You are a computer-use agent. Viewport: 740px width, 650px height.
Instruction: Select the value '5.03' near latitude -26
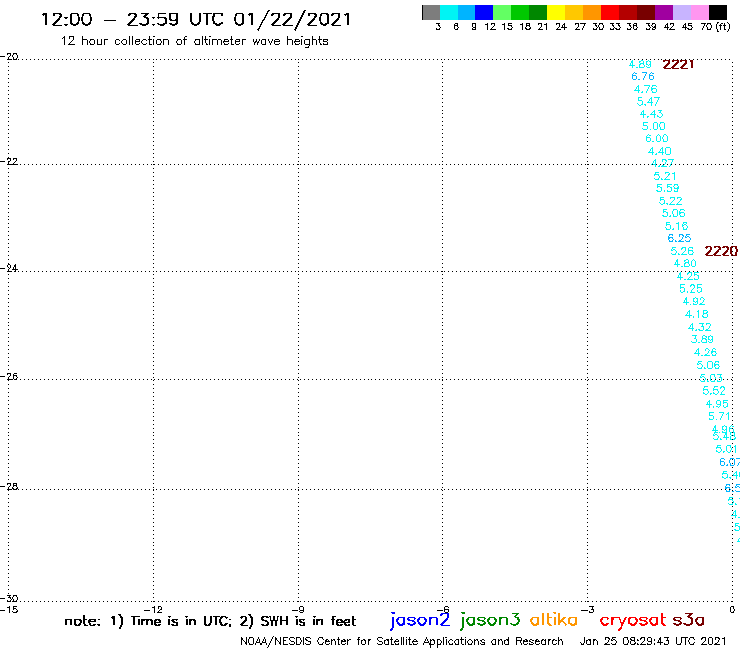[x=711, y=378]
